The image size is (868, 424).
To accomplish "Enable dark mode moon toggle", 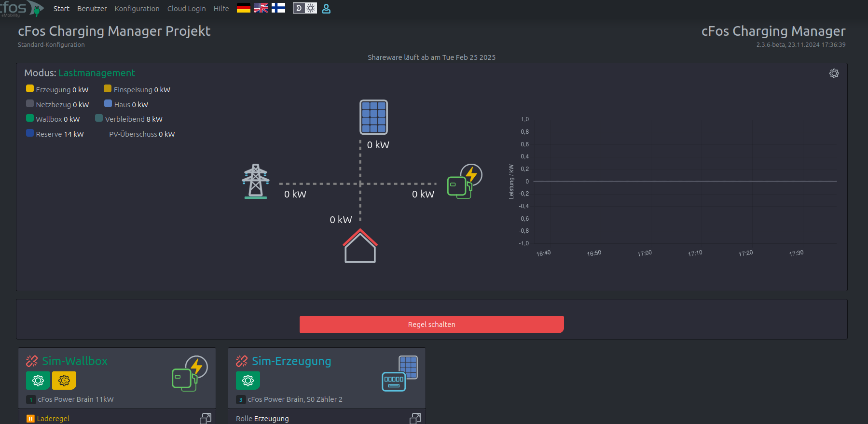I will coord(299,8).
